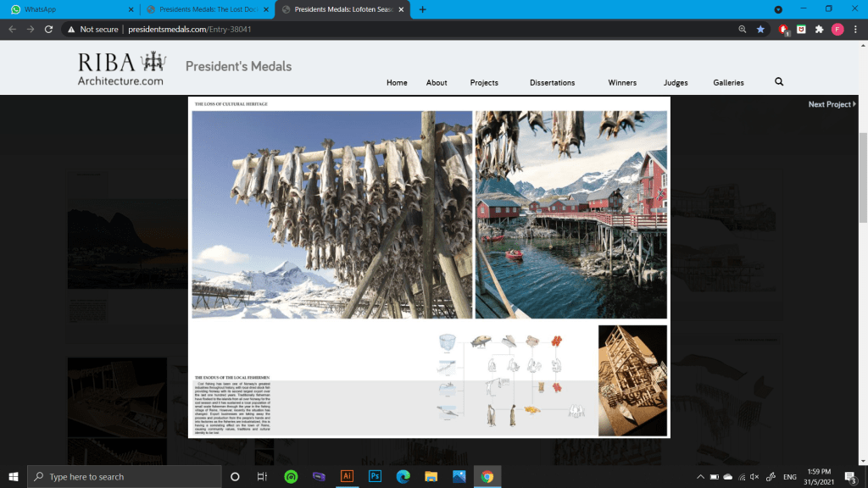Image resolution: width=868 pixels, height=488 pixels.
Task: Open the Winners menu item
Action: pos(622,83)
